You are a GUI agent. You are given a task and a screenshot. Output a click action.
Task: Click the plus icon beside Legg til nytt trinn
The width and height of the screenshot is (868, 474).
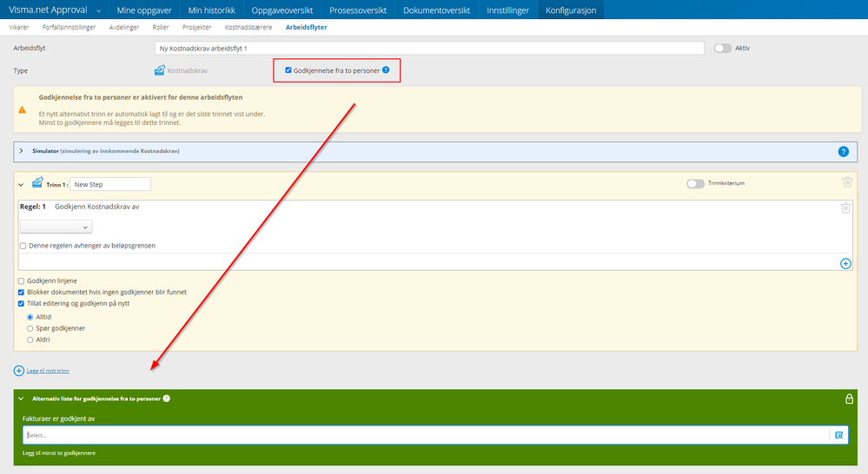[x=19, y=371]
